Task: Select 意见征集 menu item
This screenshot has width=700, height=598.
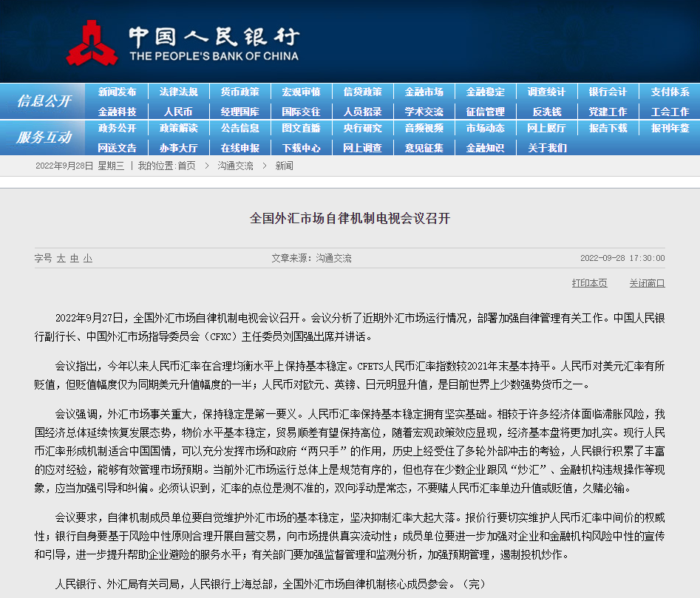Action: tap(424, 148)
